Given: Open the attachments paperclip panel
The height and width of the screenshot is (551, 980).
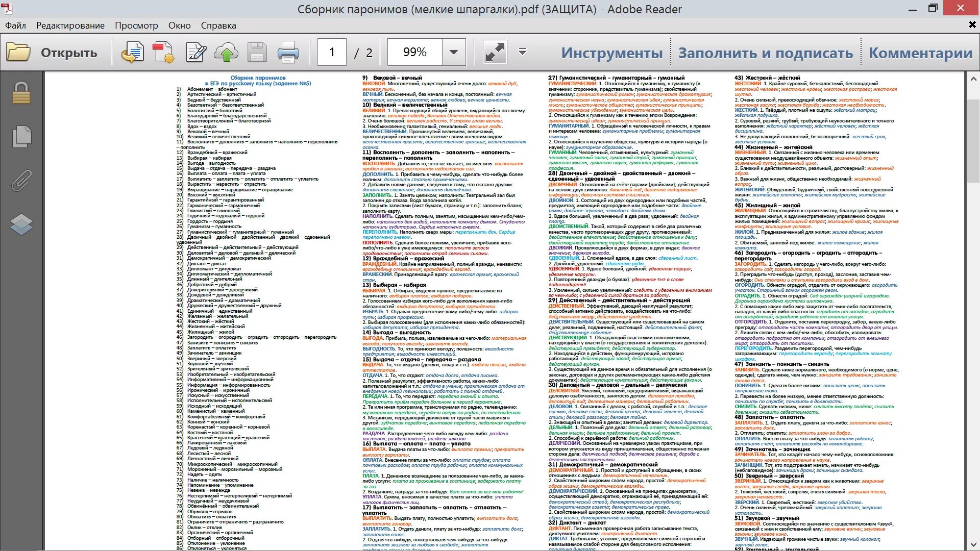Looking at the screenshot, I should [21, 181].
